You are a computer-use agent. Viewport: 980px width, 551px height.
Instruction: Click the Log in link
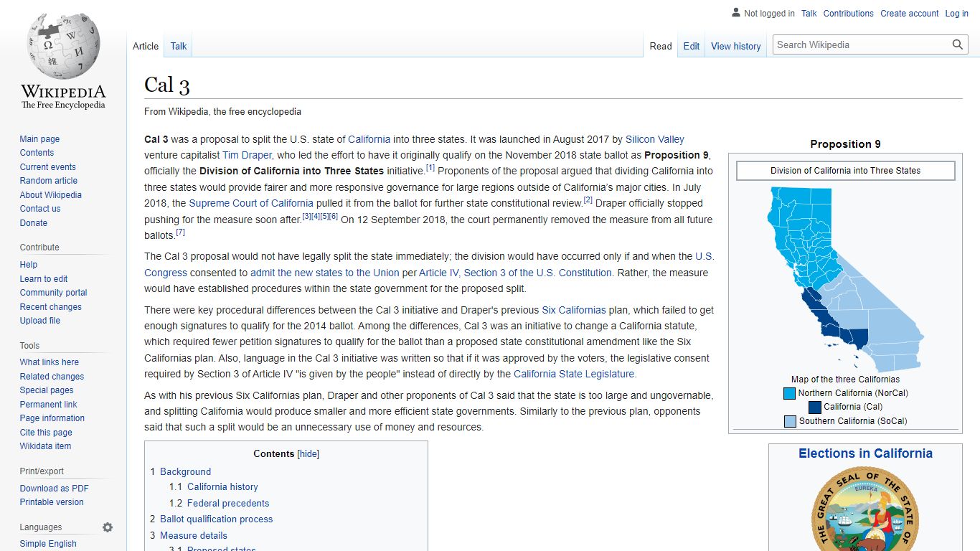click(957, 14)
